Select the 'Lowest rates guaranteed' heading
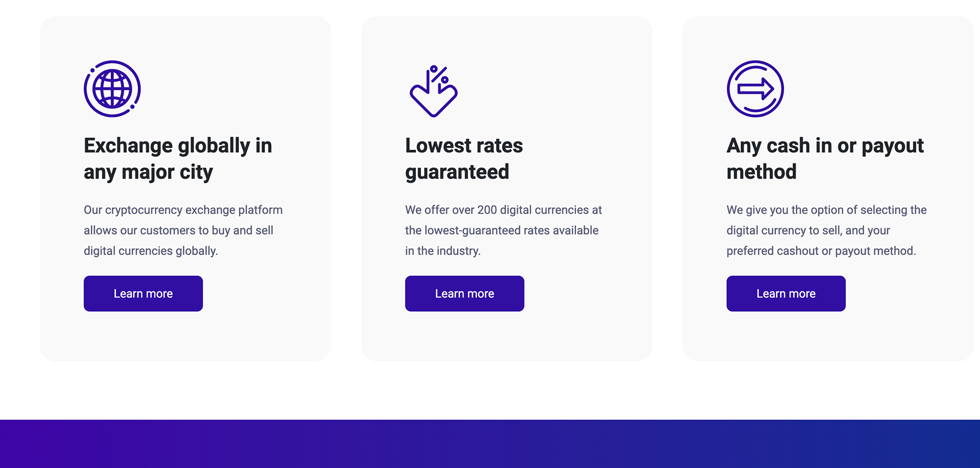The height and width of the screenshot is (468, 980). tap(464, 159)
